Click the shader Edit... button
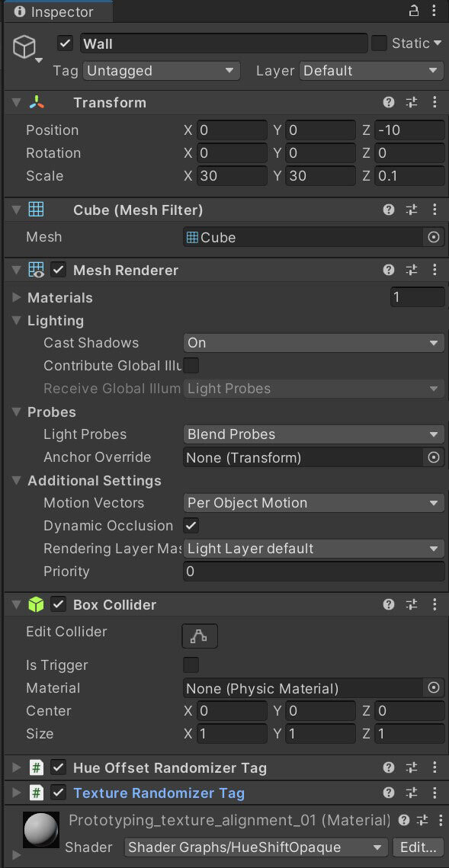This screenshot has height=868, width=449. click(x=418, y=847)
